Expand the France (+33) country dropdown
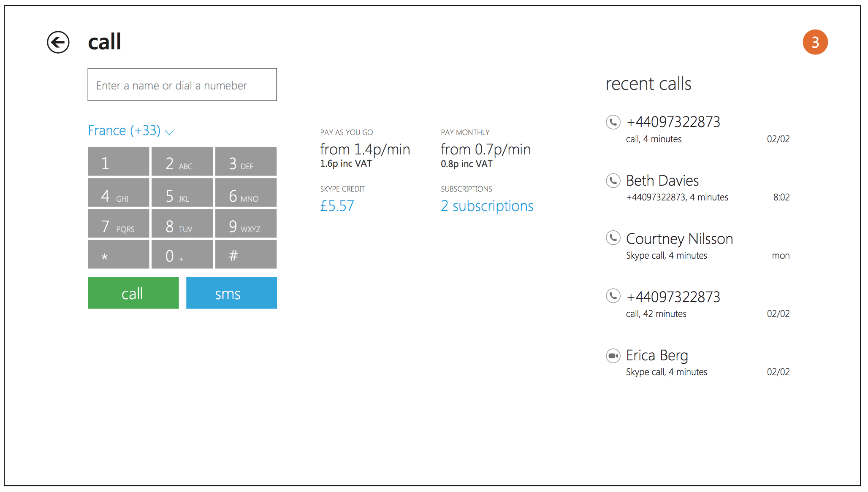The width and height of the screenshot is (868, 492). click(x=124, y=130)
